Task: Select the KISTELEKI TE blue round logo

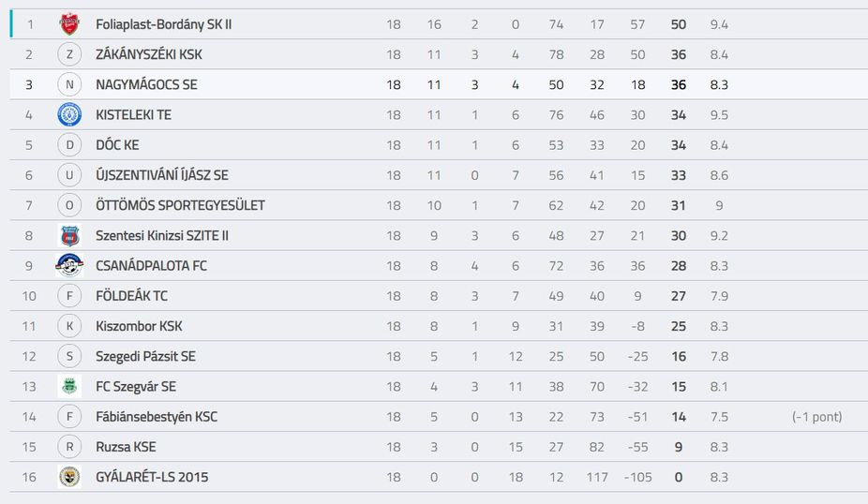Action: [x=69, y=114]
